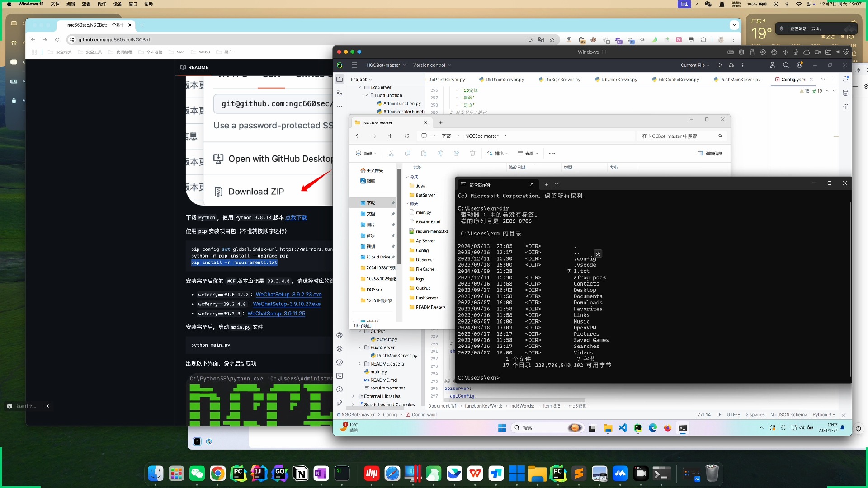Expand External Libraries in project tree

[354, 396]
